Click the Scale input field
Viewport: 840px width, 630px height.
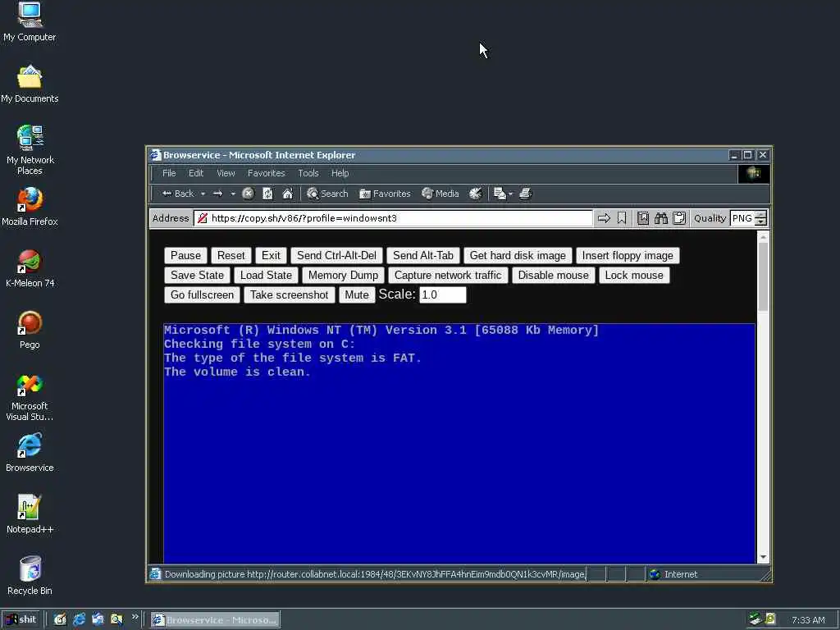point(442,294)
